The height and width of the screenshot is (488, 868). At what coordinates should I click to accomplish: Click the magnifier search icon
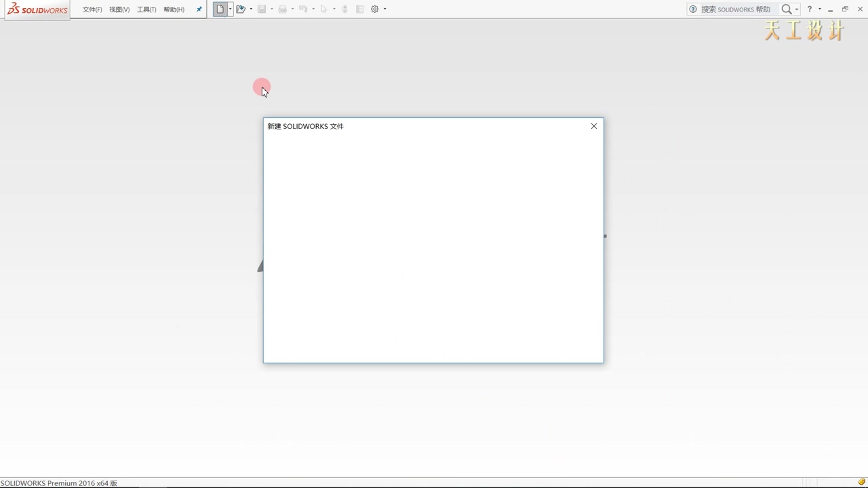click(787, 9)
